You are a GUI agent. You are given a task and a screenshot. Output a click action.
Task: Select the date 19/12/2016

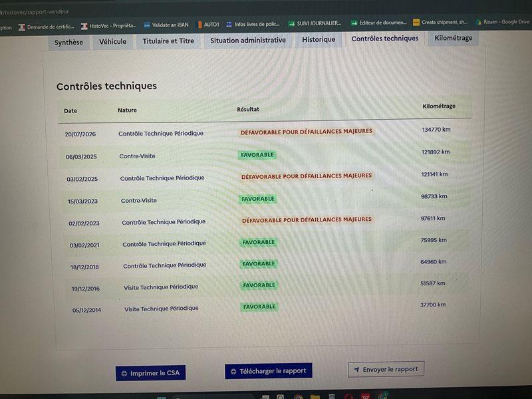86,289
